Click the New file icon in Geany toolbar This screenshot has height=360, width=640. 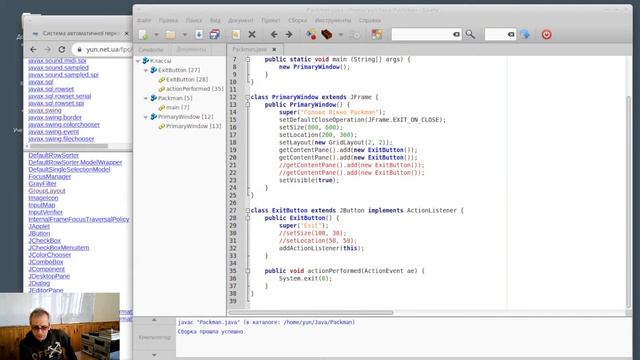(x=143, y=35)
